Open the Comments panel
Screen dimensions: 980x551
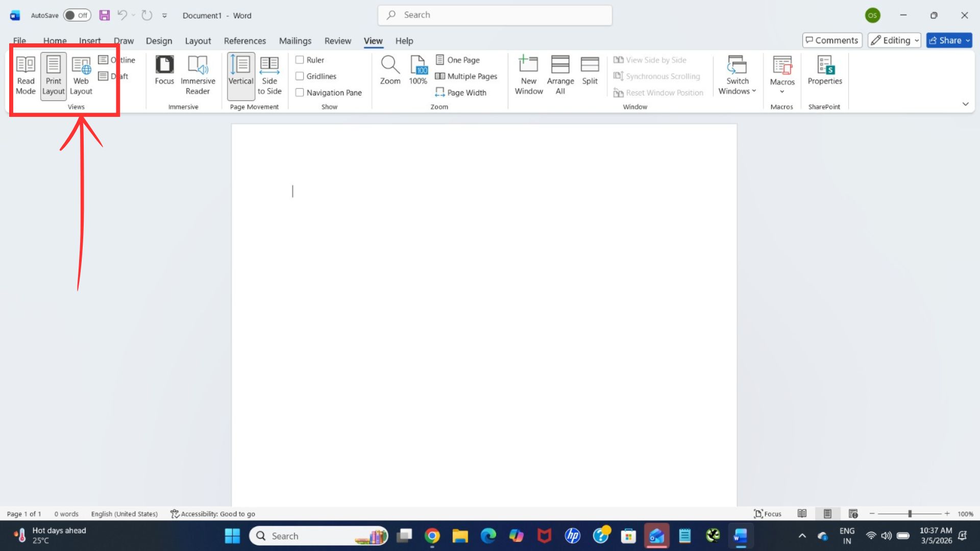click(832, 40)
